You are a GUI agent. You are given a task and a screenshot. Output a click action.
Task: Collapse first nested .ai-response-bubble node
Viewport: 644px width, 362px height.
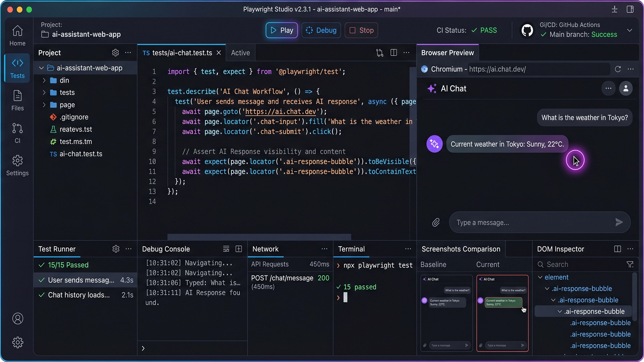point(547,289)
